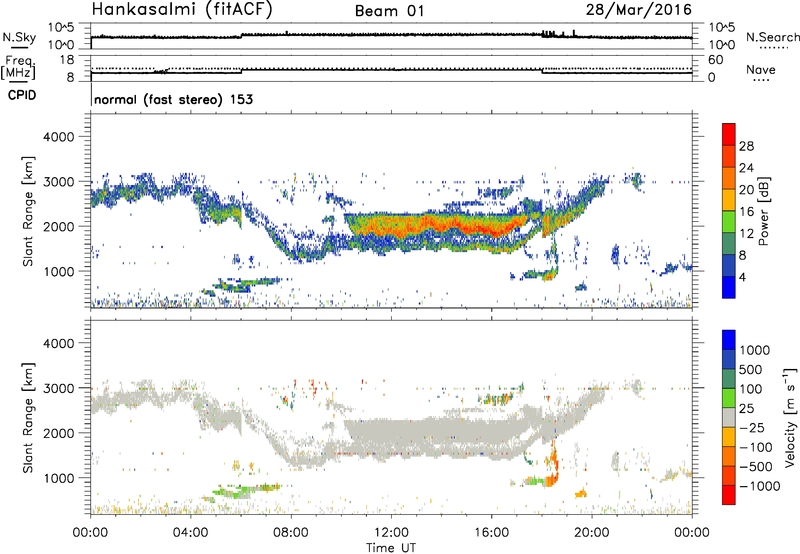The width and height of the screenshot is (800, 554).
Task: Select the Time UT axis title
Action: pos(391,548)
